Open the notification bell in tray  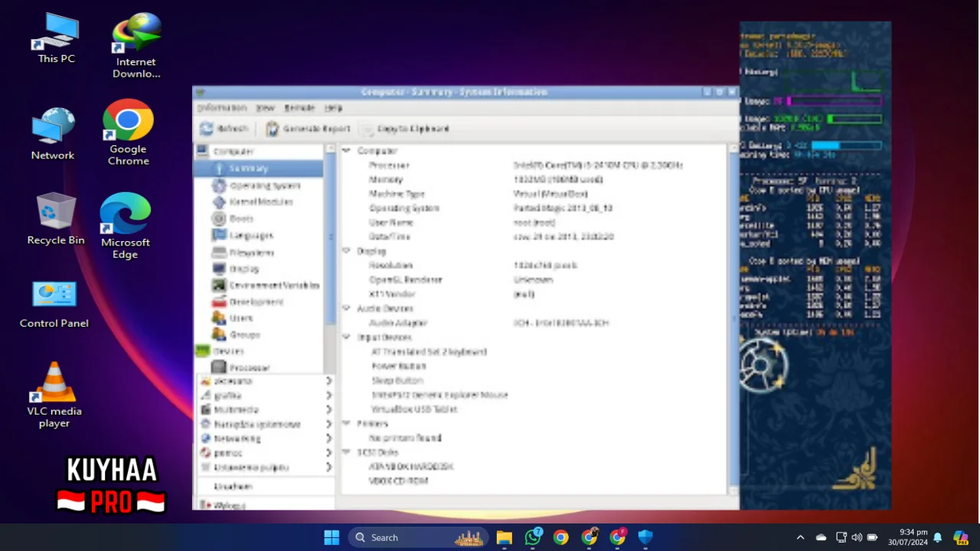click(x=938, y=537)
